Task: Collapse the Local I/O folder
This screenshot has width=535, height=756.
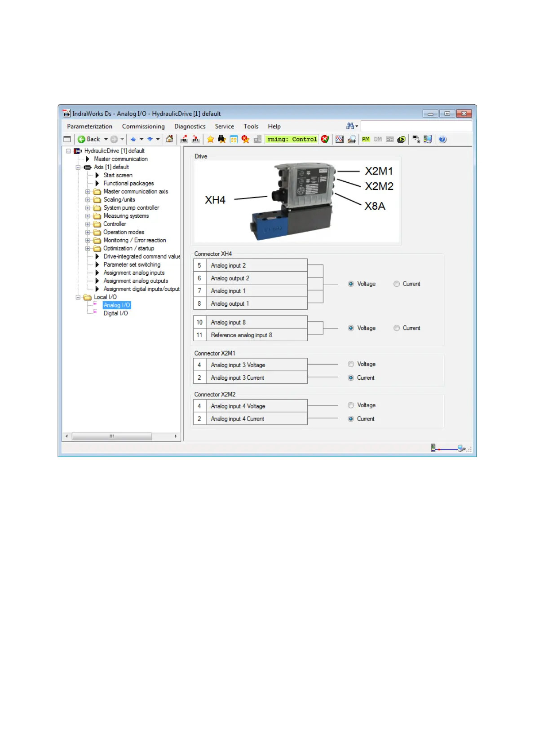Action: [x=78, y=297]
